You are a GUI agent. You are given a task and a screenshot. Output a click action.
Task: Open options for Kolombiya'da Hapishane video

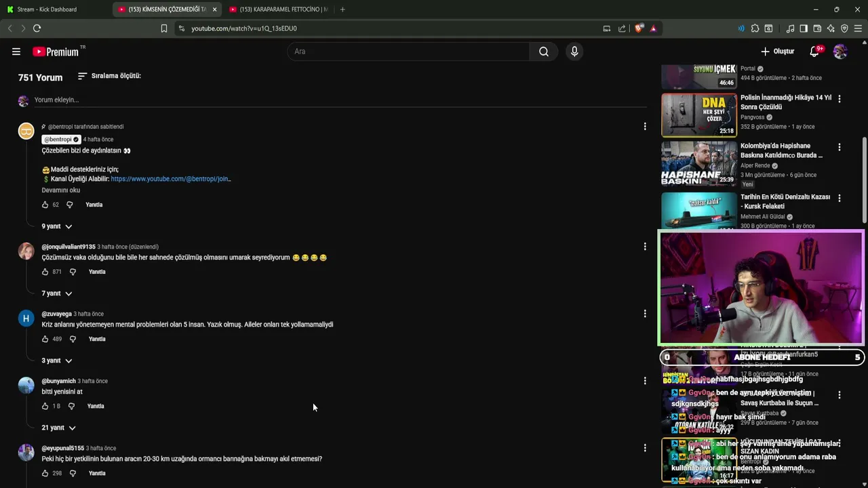(x=840, y=147)
